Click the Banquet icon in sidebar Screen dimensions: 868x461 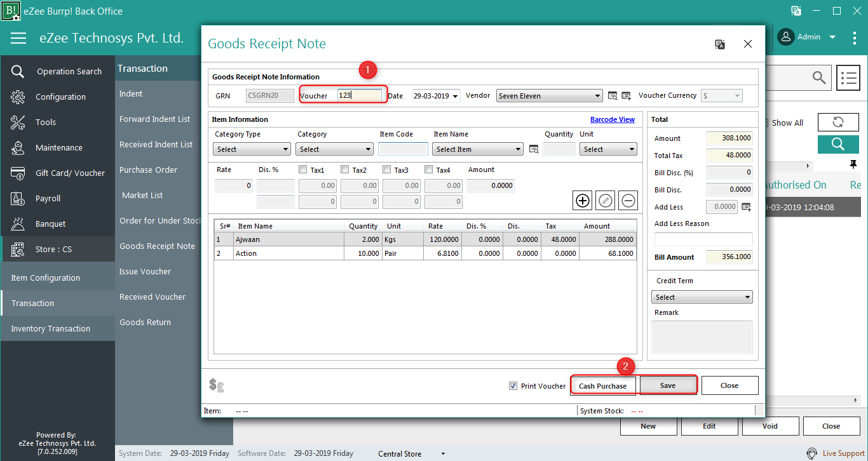click(18, 224)
